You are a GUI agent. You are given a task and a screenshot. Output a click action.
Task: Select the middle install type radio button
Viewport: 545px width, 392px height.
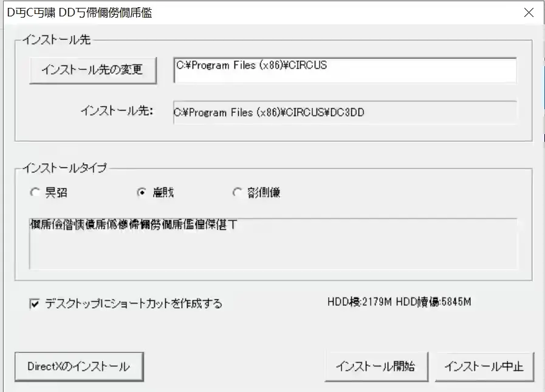pos(142,192)
